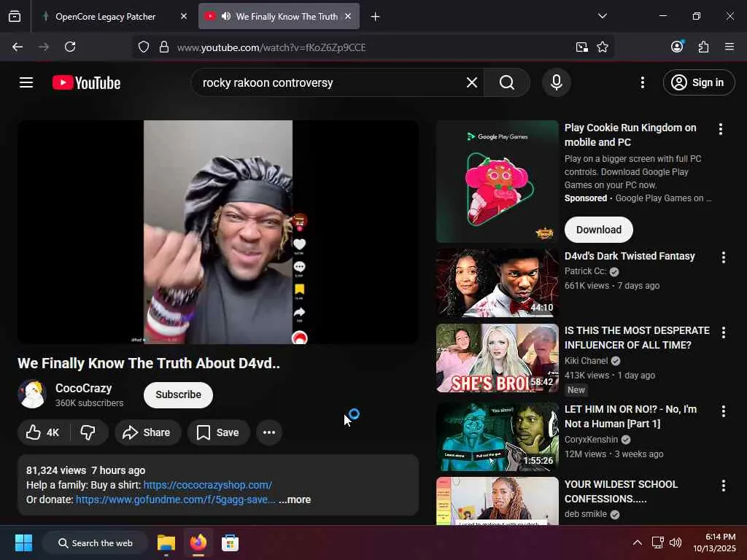
Task: Open options for LET HIM IN OR NO video
Action: click(723, 411)
